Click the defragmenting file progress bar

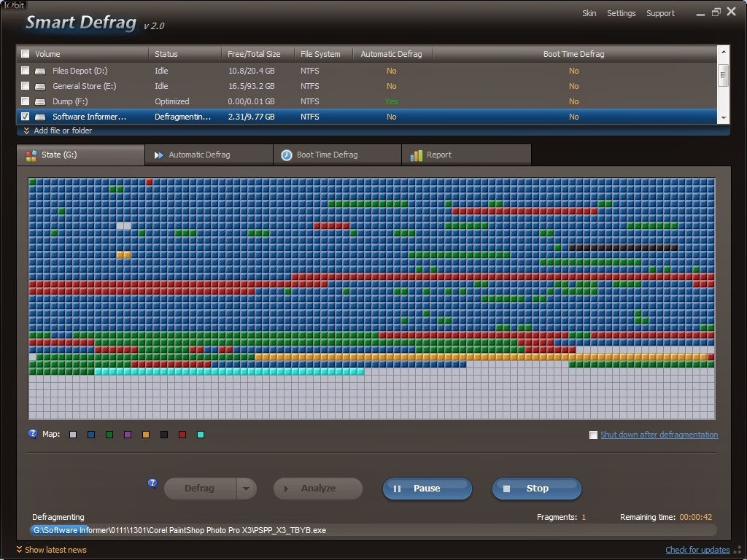[373, 531]
